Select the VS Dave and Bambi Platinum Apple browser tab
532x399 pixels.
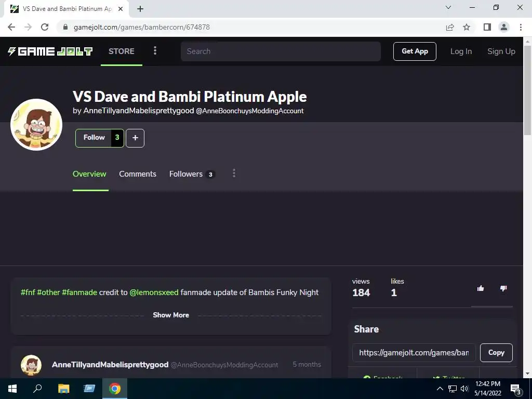click(66, 9)
